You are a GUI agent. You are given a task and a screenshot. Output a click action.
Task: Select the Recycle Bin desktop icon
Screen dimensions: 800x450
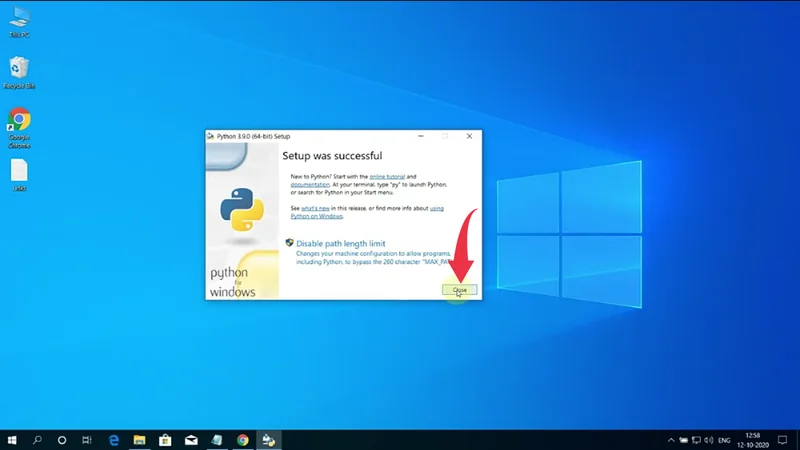[18, 70]
